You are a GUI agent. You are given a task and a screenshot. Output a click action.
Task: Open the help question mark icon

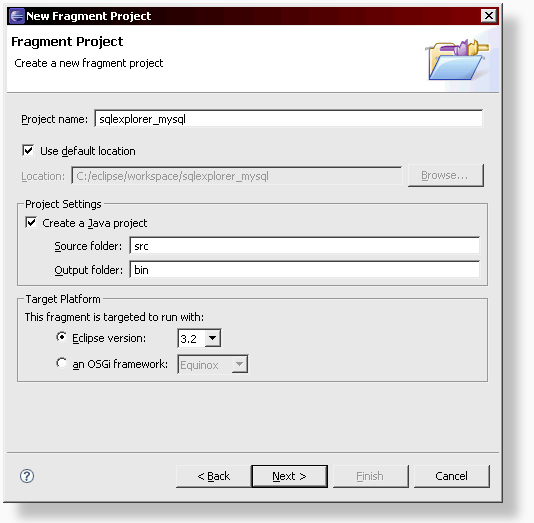click(x=27, y=476)
